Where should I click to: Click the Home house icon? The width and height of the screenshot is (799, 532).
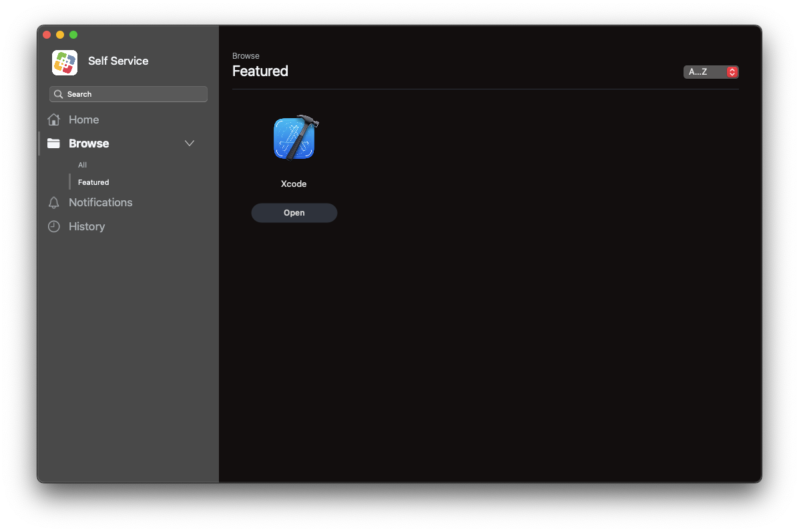(53, 119)
